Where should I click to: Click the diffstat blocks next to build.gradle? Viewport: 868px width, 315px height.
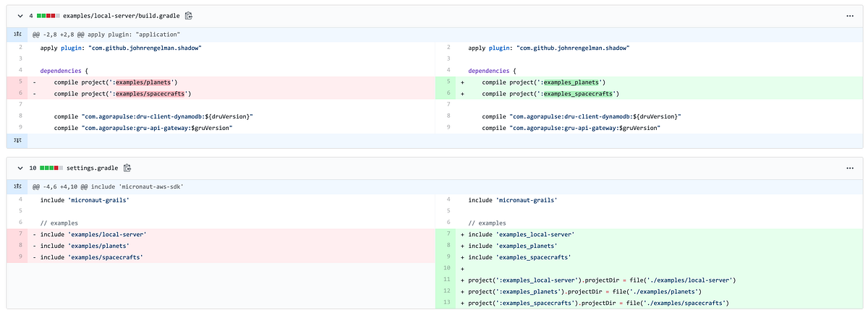tap(49, 15)
